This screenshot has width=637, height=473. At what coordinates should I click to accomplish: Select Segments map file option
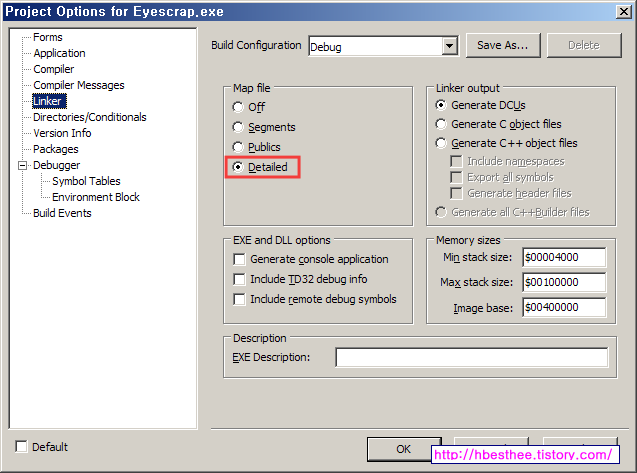(264, 127)
